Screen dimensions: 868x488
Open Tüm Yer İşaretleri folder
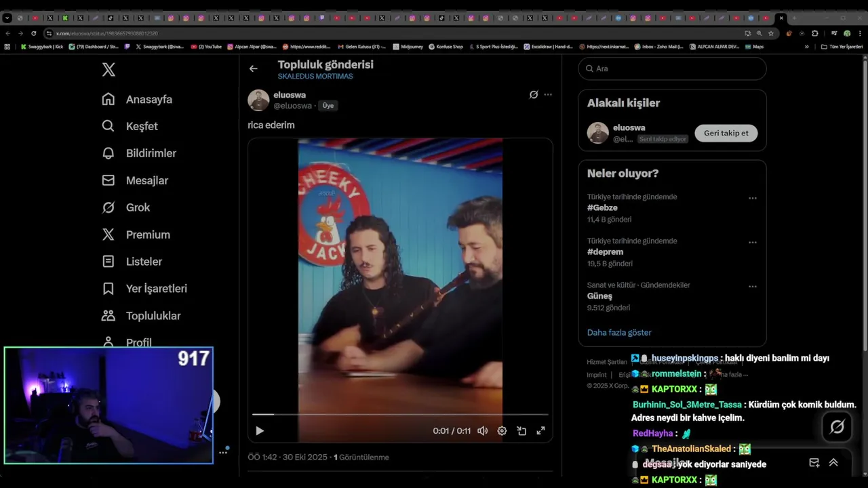pos(842,47)
